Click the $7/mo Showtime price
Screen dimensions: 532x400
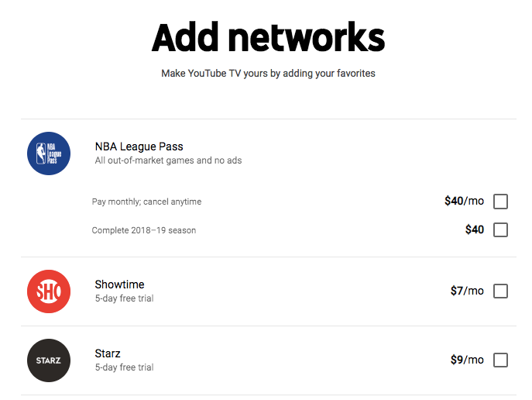point(467,291)
